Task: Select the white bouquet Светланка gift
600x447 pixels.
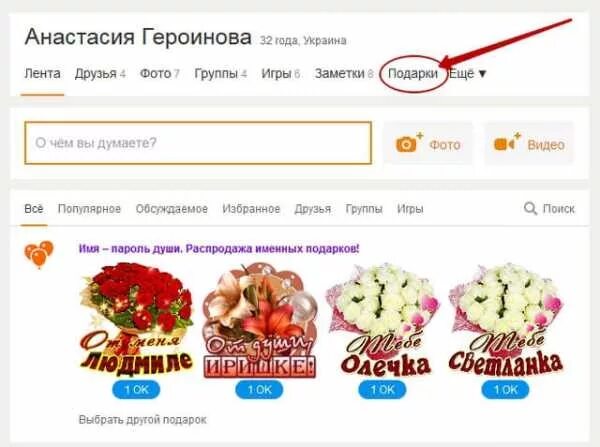Action: click(505, 320)
